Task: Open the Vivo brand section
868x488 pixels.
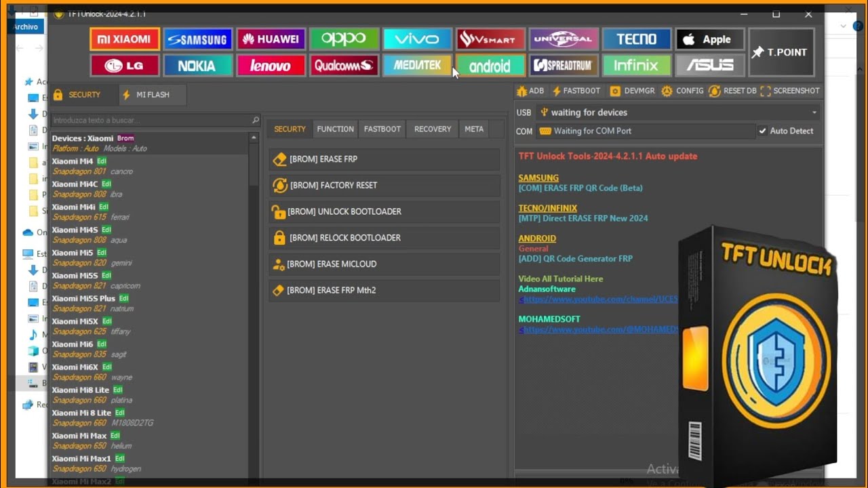Action: (417, 39)
